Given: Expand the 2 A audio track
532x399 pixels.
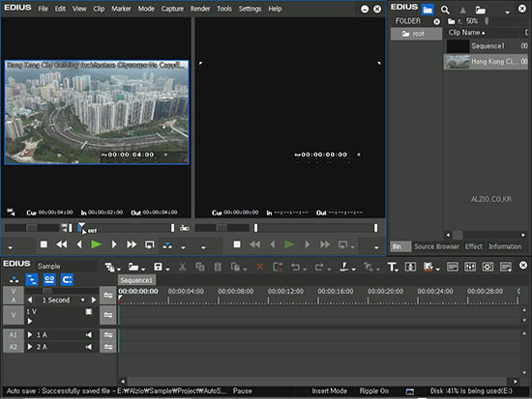Looking at the screenshot, I should tap(30, 347).
